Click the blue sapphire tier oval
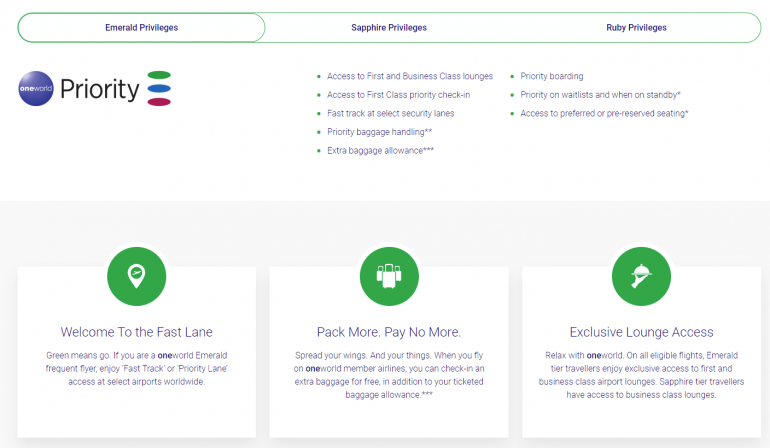Viewport: 770px width, 448px height. tap(159, 89)
